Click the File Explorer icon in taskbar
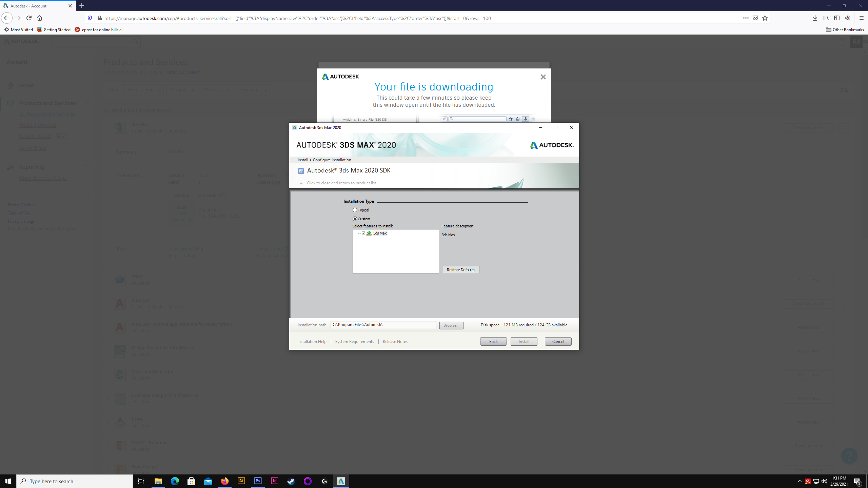 click(158, 481)
